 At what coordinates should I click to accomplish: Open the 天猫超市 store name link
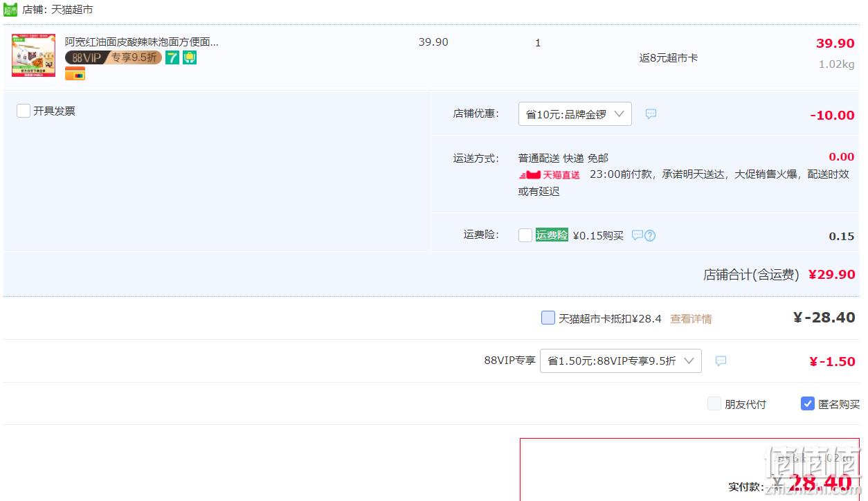(72, 10)
